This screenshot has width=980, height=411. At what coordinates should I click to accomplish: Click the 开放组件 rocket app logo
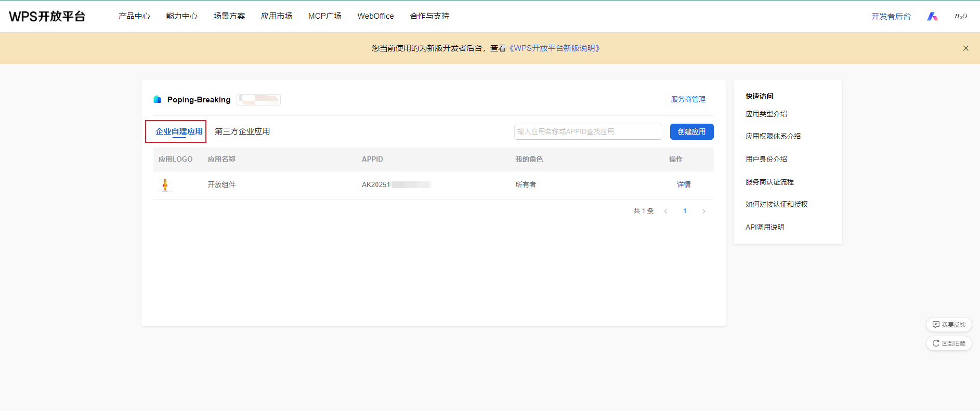(165, 185)
